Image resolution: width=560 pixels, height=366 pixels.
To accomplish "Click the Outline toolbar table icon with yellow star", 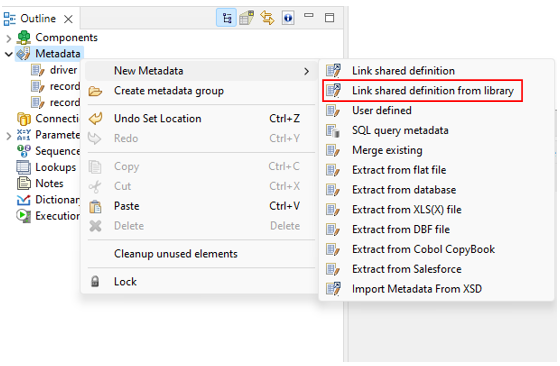I will 246,17.
